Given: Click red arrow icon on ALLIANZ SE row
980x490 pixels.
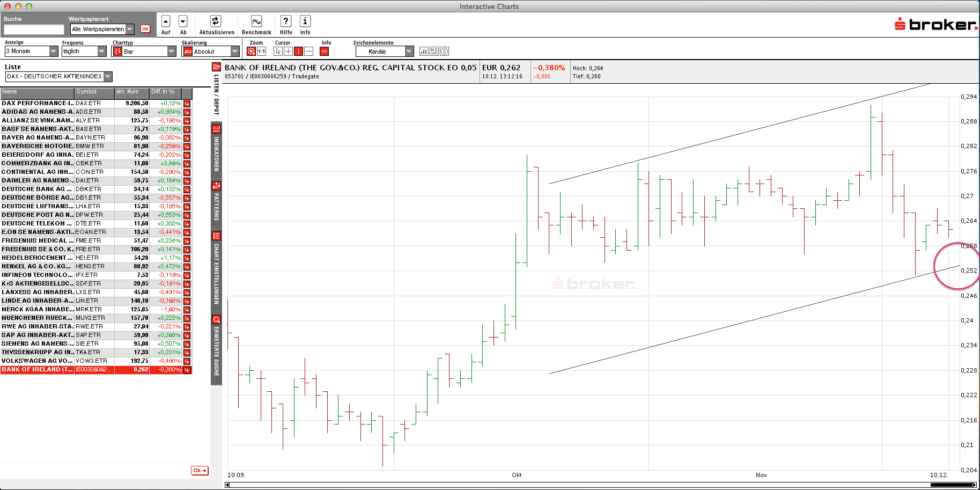Looking at the screenshot, I should click(x=187, y=121).
